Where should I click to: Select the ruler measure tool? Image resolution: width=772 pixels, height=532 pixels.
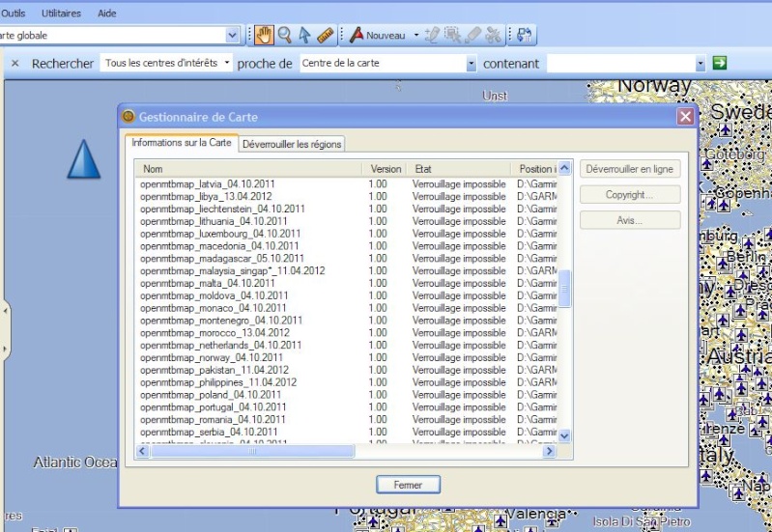326,36
